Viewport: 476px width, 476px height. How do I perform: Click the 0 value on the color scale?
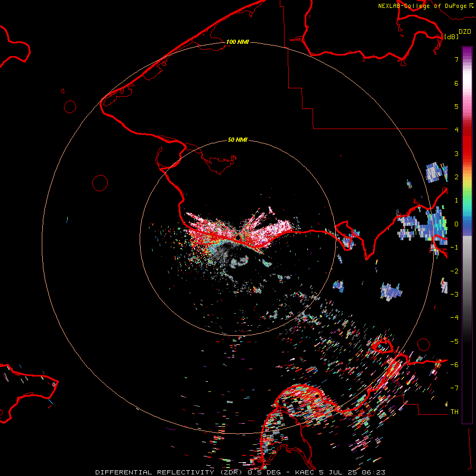pos(456,224)
